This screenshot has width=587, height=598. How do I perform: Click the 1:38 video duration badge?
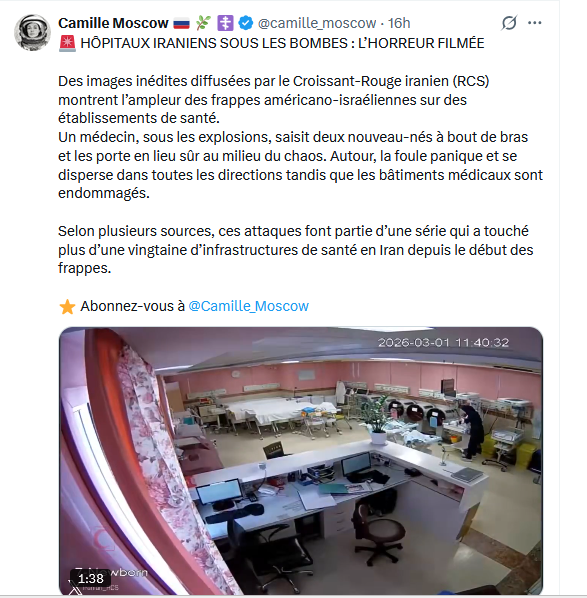91,578
